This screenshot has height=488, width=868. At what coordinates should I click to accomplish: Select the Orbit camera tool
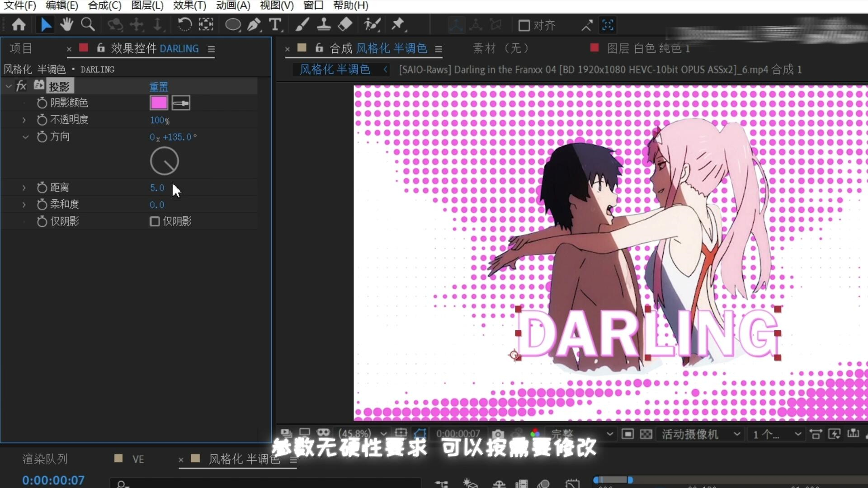(x=115, y=24)
